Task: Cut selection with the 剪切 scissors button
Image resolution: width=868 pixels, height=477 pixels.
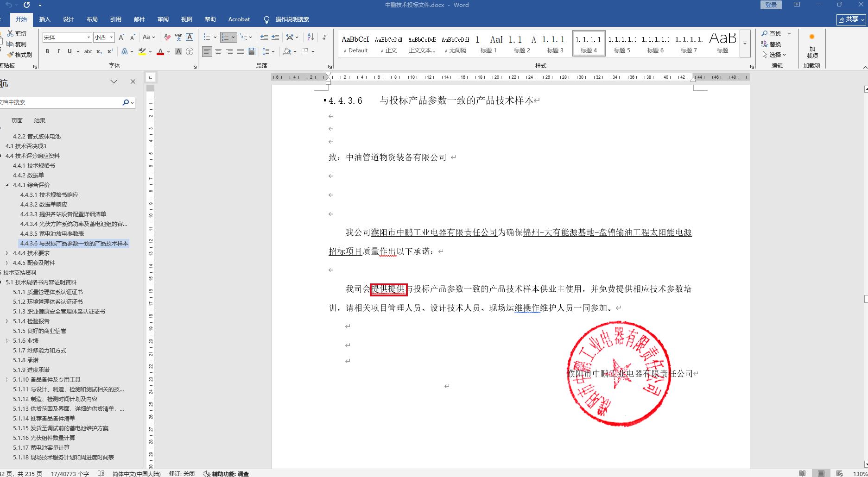Action: coord(17,34)
